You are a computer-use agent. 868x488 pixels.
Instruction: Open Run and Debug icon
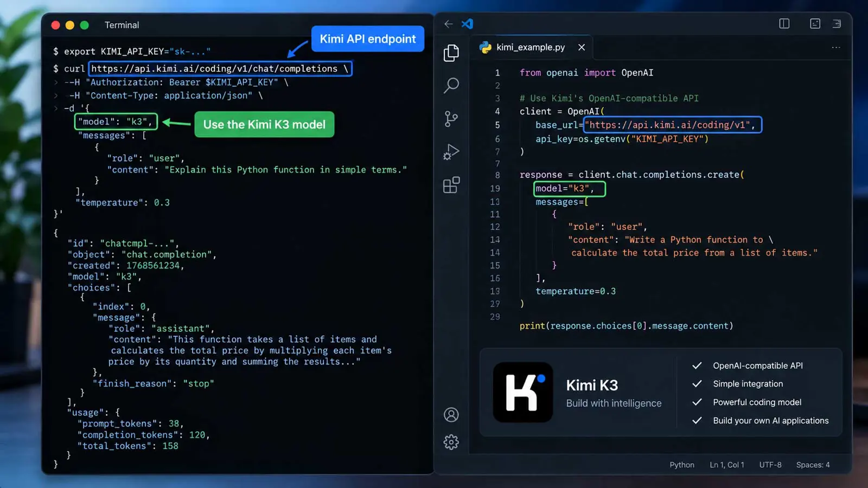tap(451, 152)
